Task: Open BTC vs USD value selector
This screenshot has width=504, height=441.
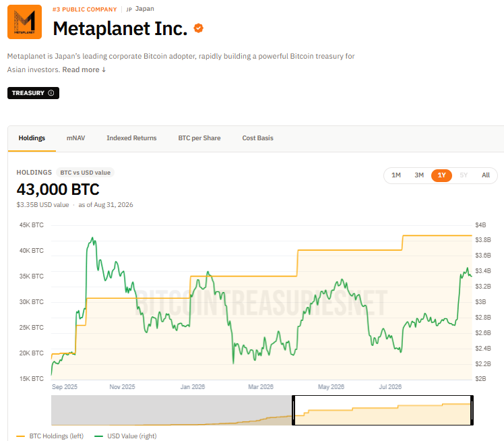Action: (x=85, y=173)
